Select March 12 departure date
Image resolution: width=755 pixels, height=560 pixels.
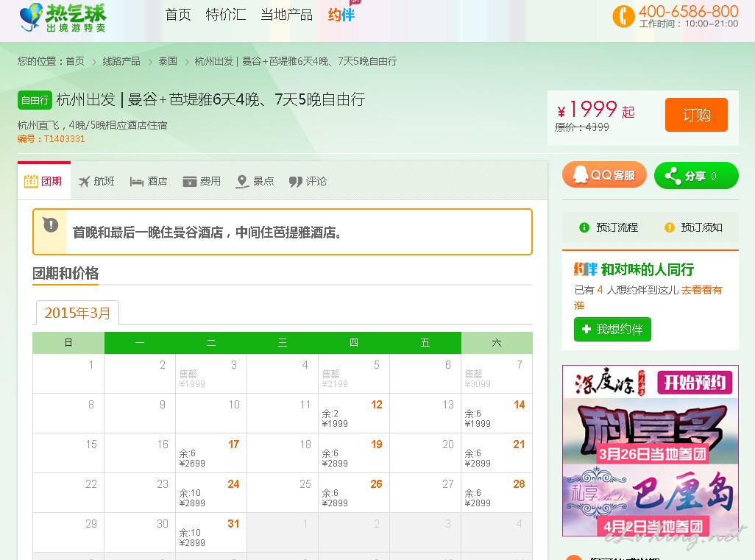click(354, 414)
